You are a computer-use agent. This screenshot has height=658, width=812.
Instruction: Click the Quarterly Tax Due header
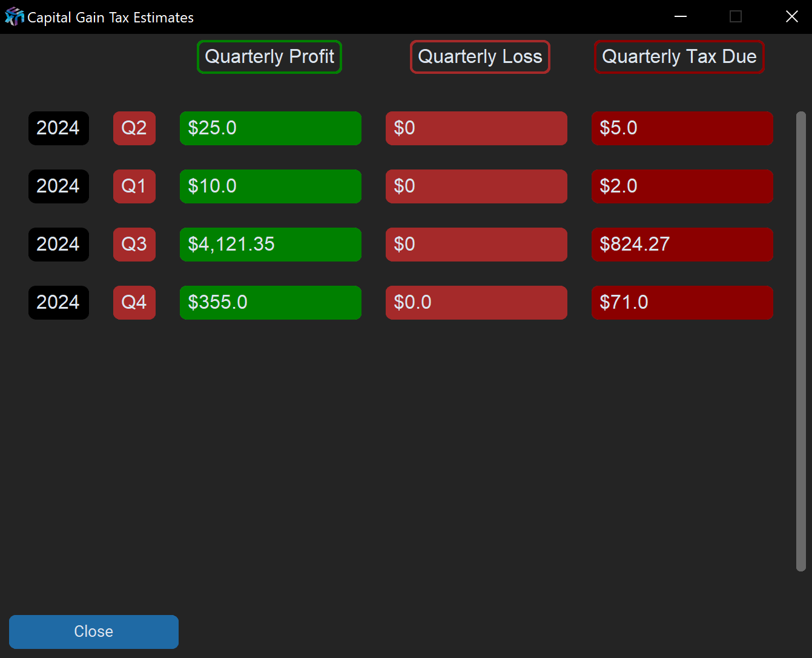pyautogui.click(x=679, y=57)
